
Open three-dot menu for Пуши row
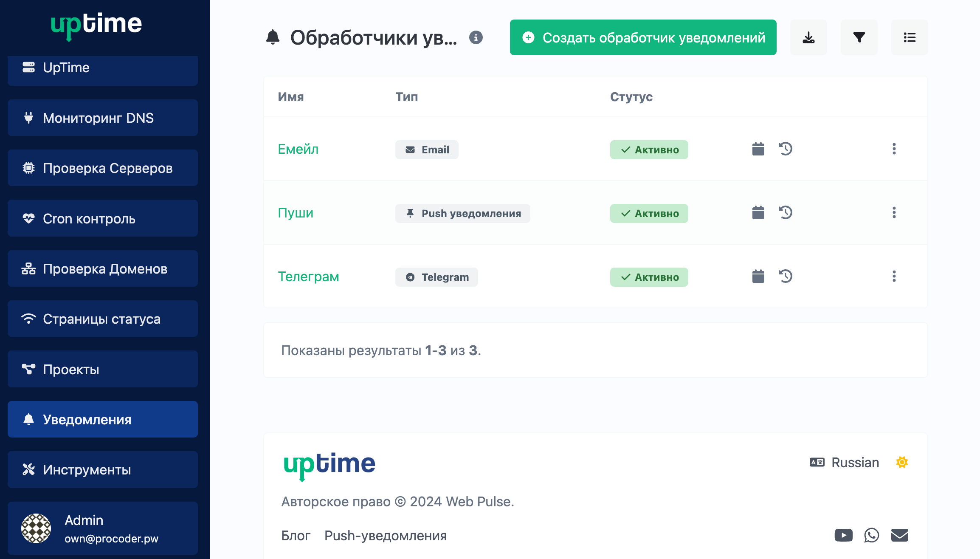tap(894, 213)
